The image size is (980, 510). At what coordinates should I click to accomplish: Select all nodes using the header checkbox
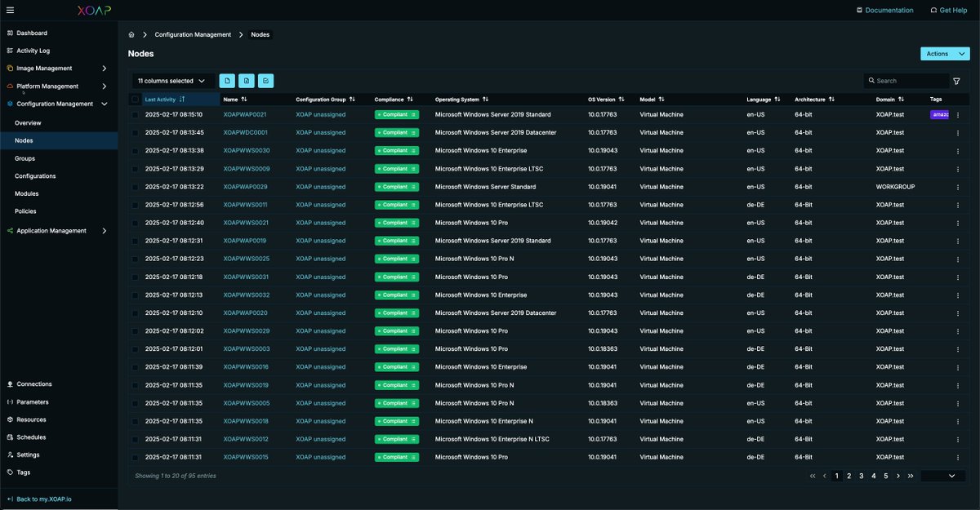[135, 99]
